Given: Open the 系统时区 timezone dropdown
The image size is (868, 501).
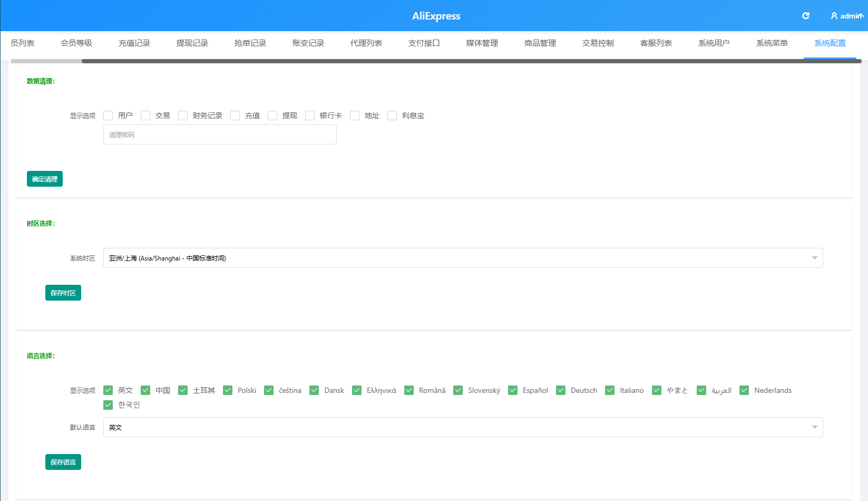Looking at the screenshot, I should pyautogui.click(x=463, y=258).
